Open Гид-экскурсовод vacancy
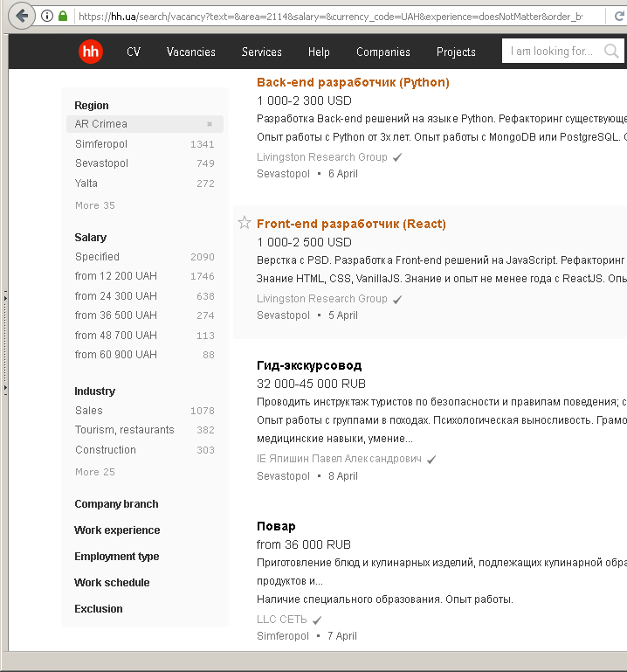This screenshot has height=672, width=627. [x=309, y=365]
